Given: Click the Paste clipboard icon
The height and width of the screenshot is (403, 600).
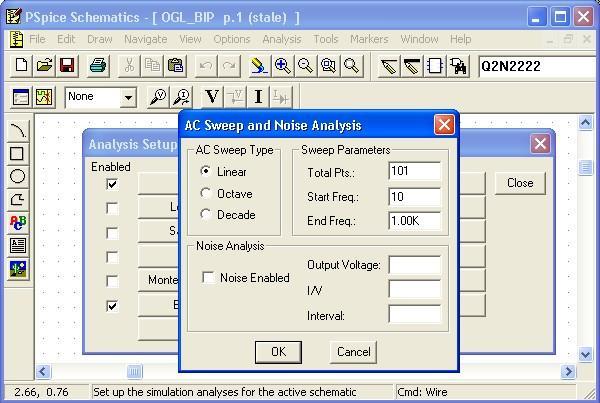Looking at the screenshot, I should pyautogui.click(x=175, y=65).
